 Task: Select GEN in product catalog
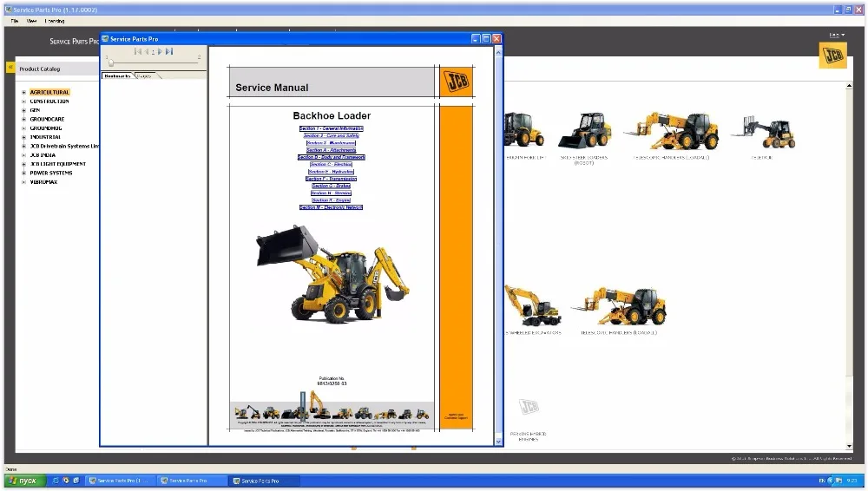tap(35, 110)
